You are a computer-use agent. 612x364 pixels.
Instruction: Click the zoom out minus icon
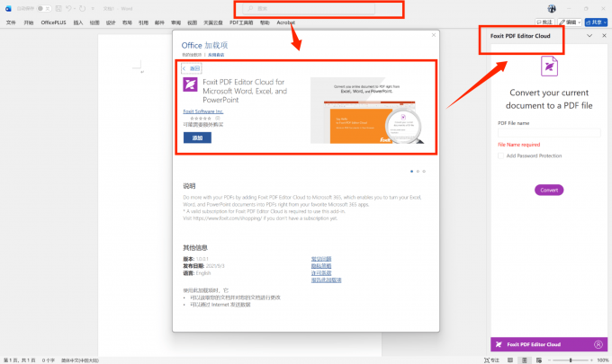point(550,360)
